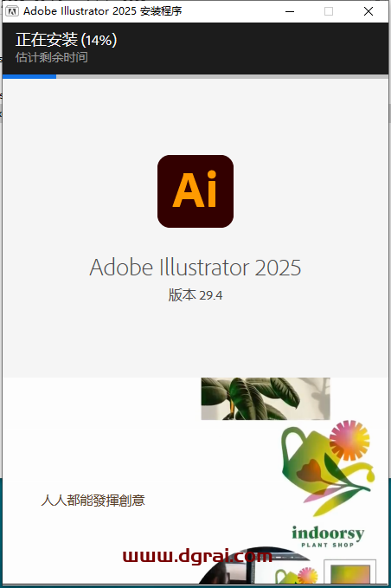391x588 pixels.
Task: Click the Ai Illustrator logo icon
Action: [195, 191]
